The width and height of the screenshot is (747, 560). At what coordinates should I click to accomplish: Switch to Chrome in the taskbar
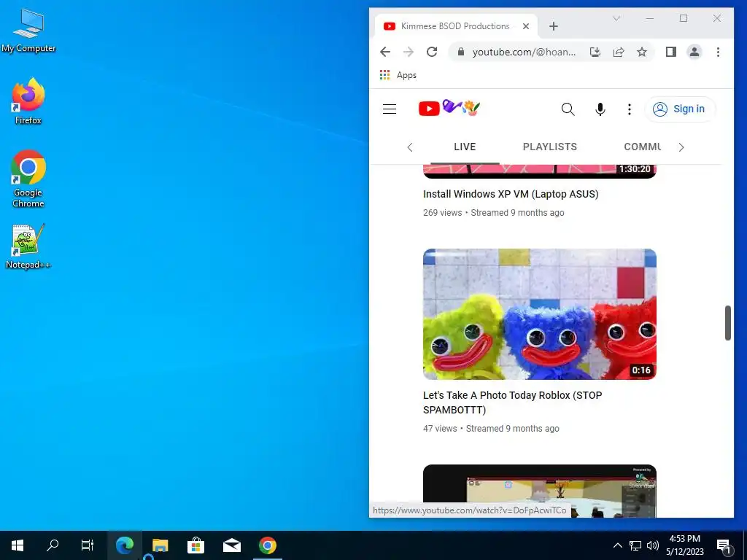[x=267, y=545]
